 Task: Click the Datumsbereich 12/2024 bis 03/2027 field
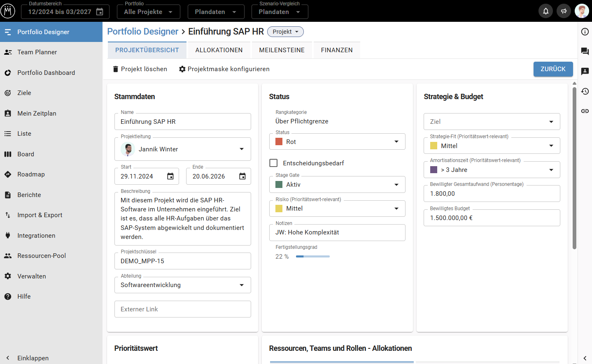65,12
